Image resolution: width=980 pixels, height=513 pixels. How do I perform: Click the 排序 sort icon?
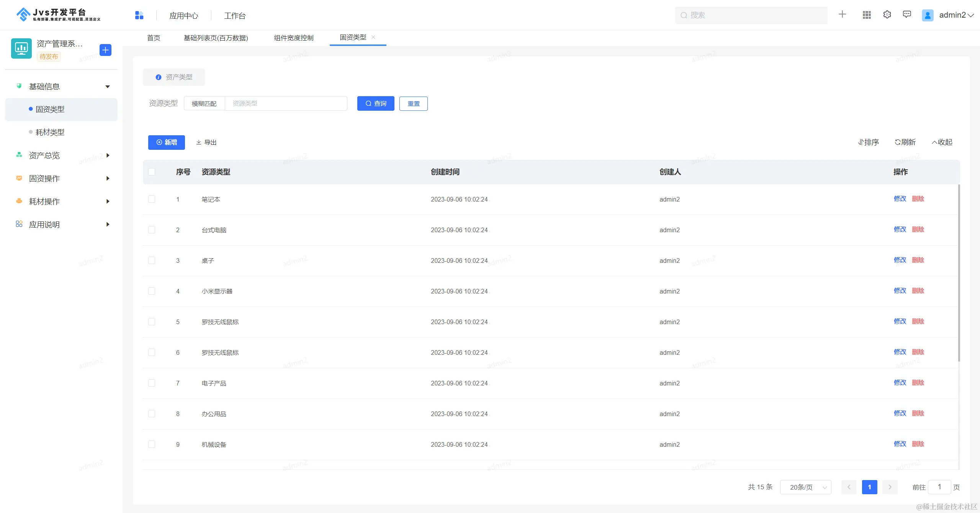861,142
